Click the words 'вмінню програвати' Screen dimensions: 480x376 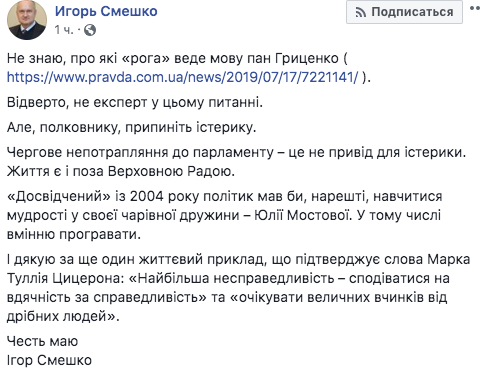72,234
